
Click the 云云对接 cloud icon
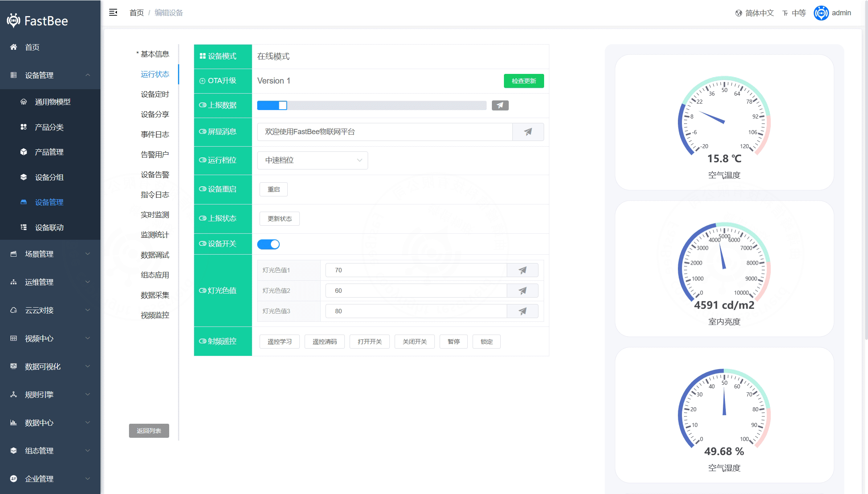coord(14,310)
